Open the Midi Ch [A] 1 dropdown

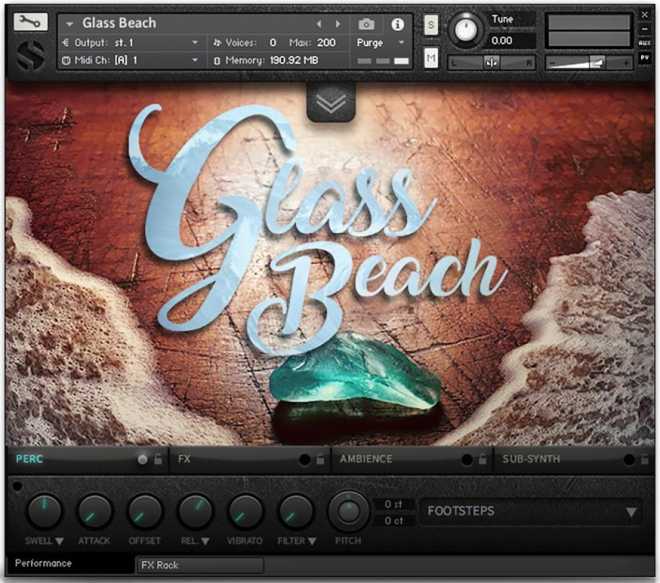(x=130, y=60)
